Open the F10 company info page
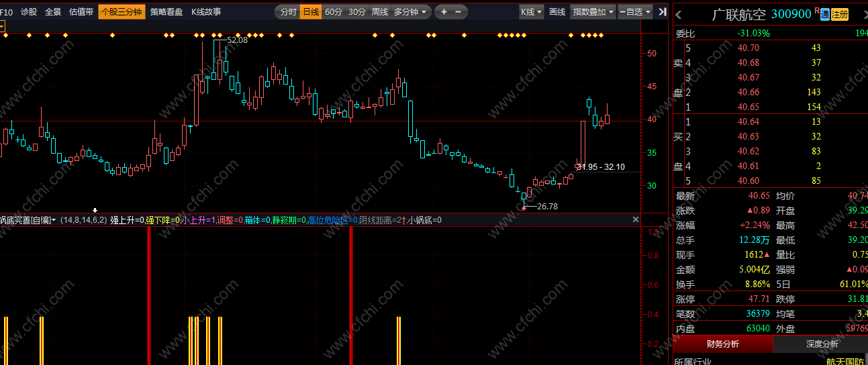 (x=6, y=12)
